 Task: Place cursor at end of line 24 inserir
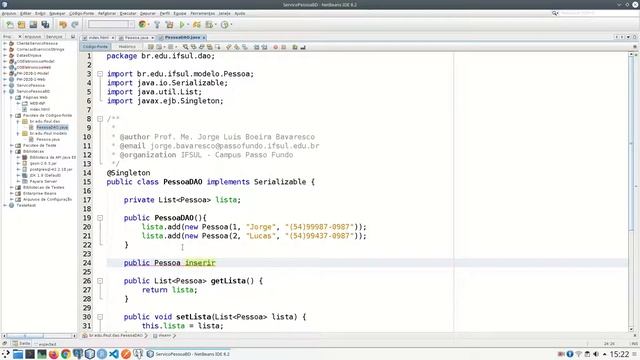click(216, 263)
